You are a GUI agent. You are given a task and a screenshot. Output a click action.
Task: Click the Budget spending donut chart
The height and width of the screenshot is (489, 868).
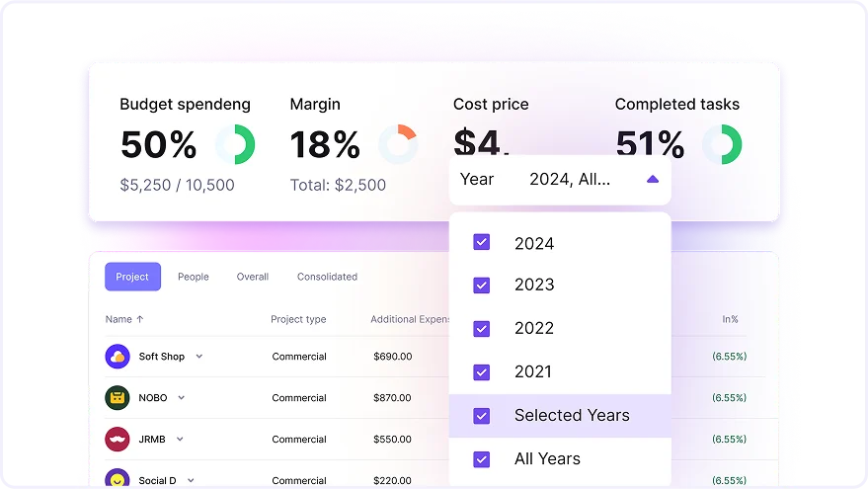pos(235,145)
